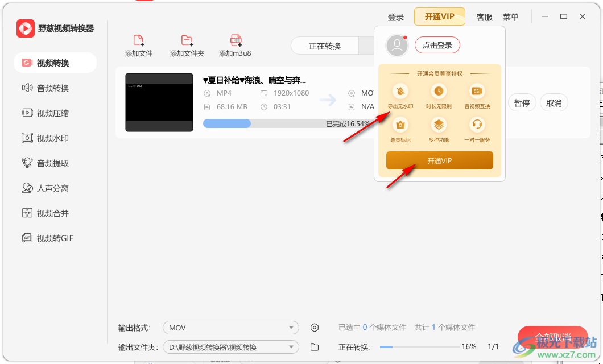This screenshot has width=603, height=364.
Task: Click the 多种功能 privilege icon
Action: [439, 125]
